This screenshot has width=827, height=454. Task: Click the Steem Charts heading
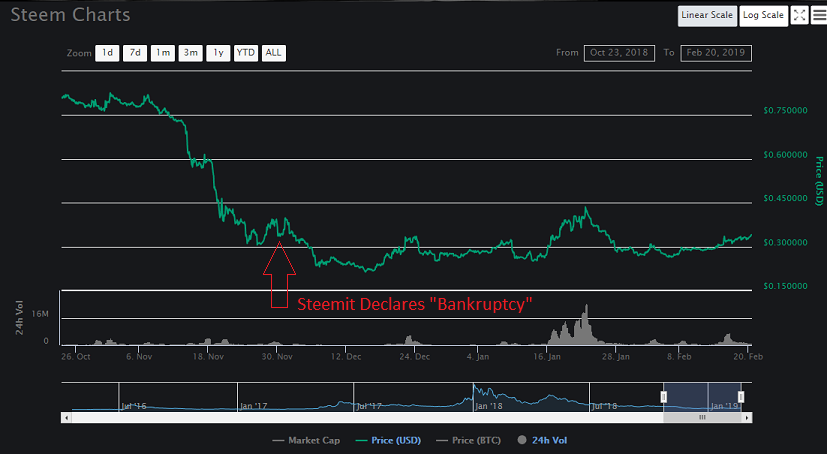coord(70,15)
